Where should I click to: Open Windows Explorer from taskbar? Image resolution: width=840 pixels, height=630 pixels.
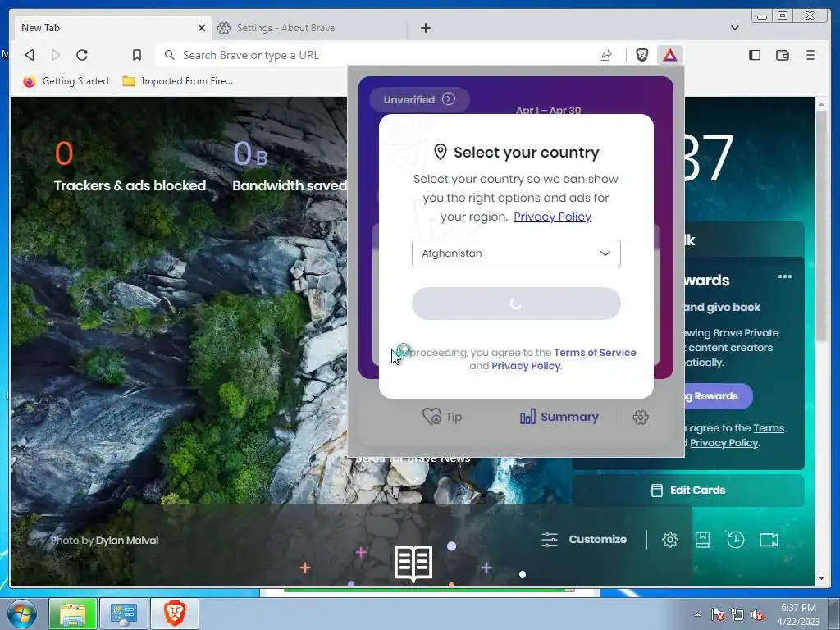pyautogui.click(x=73, y=614)
